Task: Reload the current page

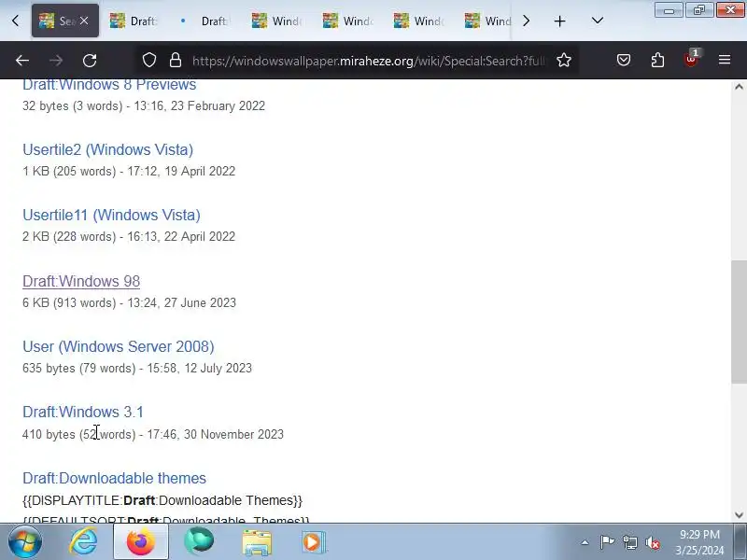Action: (x=90, y=61)
